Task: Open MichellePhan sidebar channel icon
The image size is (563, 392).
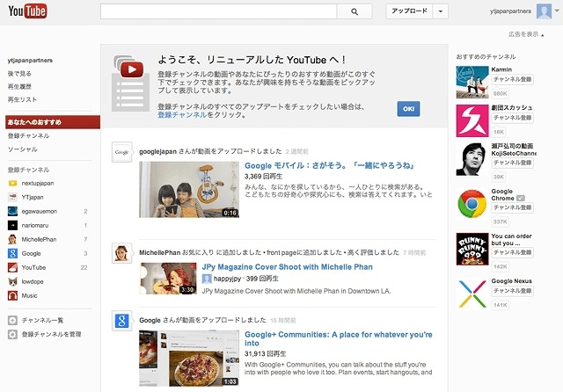Action: click(12, 239)
